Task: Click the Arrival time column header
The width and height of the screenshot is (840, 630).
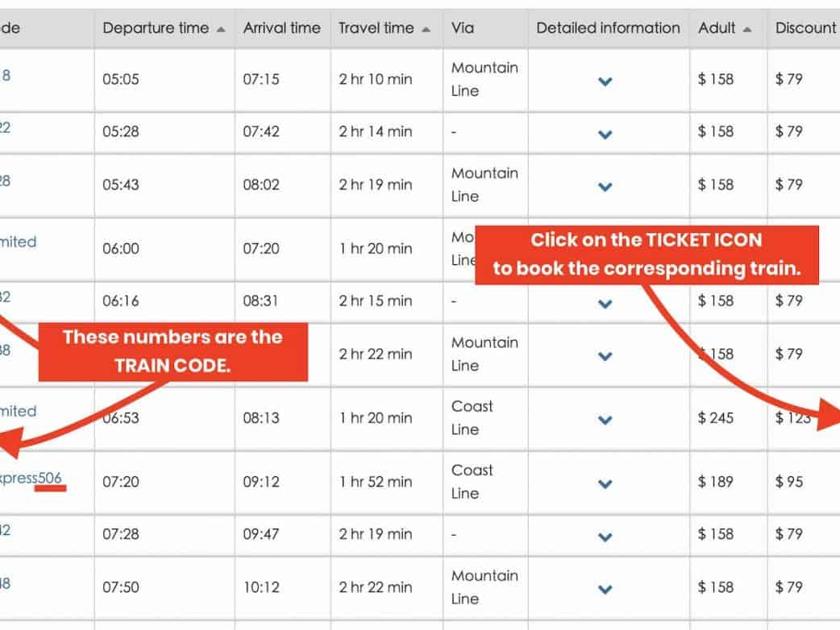Action: (x=281, y=28)
